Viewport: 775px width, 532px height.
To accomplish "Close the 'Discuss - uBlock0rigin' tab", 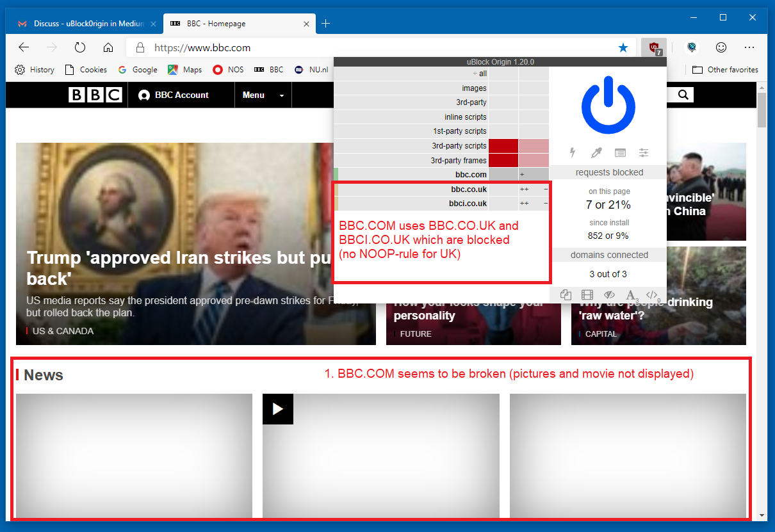I will click(x=153, y=24).
